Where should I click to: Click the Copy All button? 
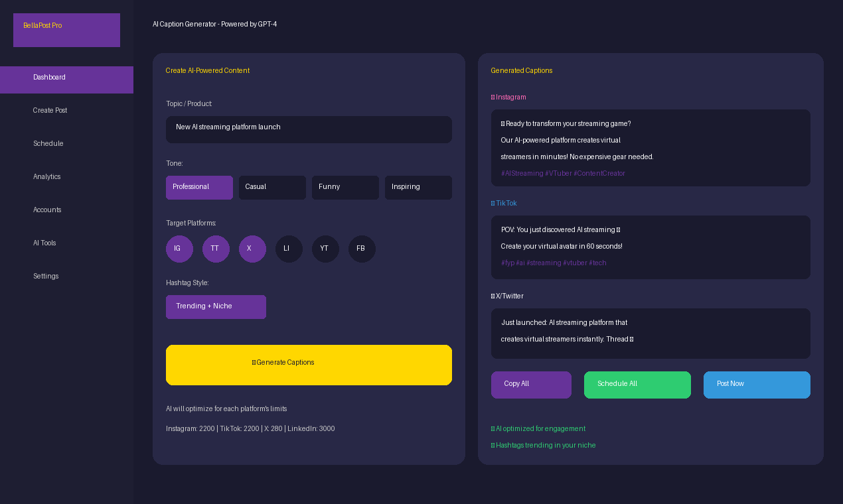point(531,385)
